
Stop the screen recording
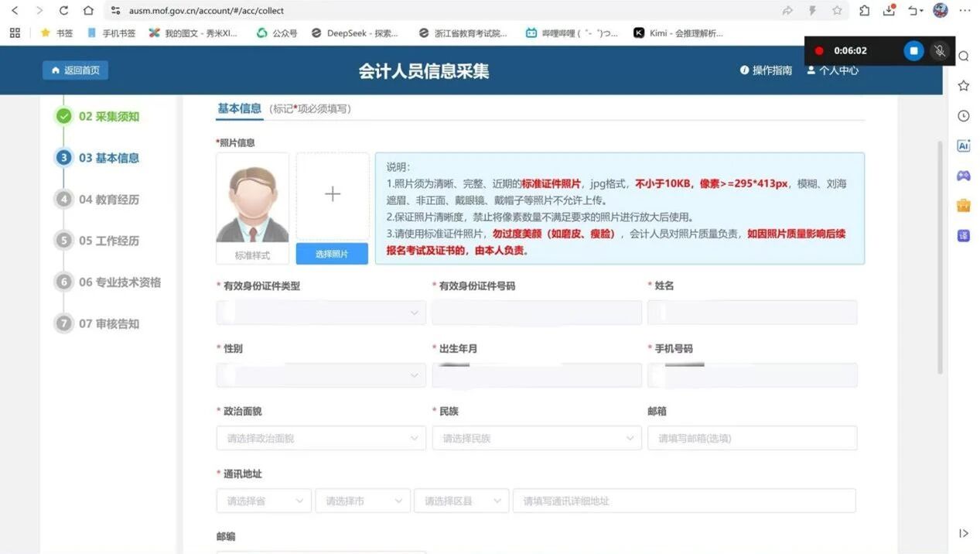[x=913, y=51]
